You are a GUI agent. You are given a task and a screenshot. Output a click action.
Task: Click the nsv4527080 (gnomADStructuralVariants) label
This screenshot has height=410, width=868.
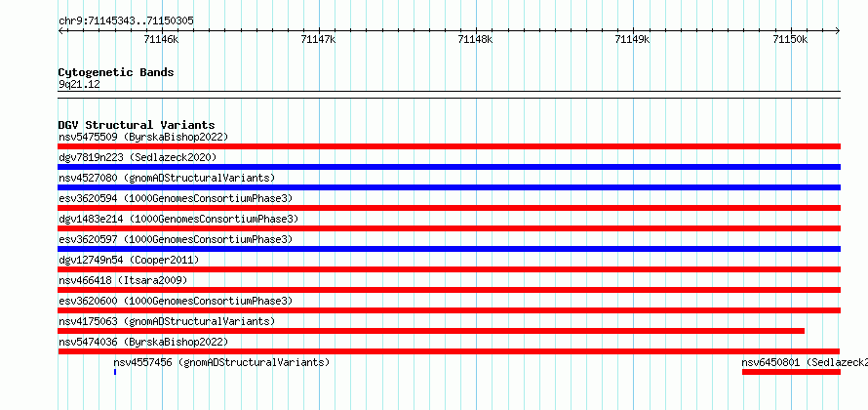[167, 178]
